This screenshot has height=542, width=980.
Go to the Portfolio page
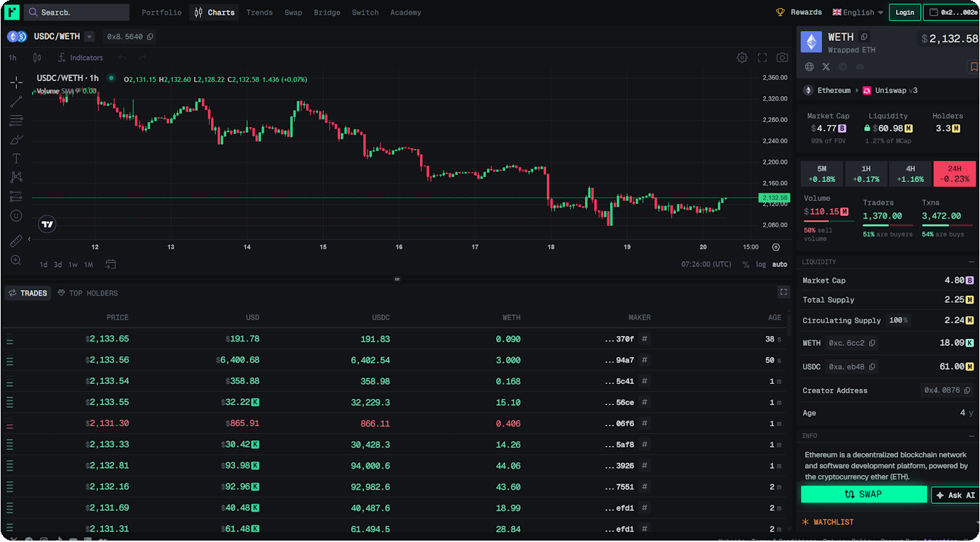pyautogui.click(x=162, y=12)
